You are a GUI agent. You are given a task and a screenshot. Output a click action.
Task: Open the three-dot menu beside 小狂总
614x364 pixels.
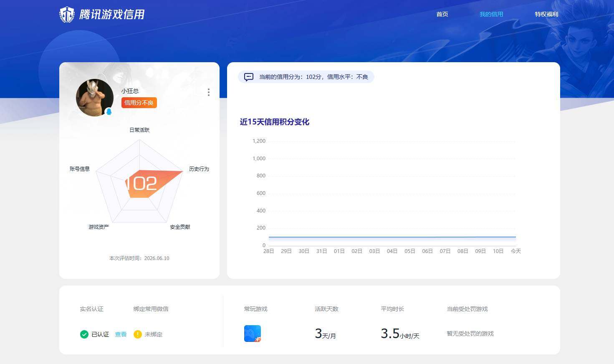click(x=209, y=92)
